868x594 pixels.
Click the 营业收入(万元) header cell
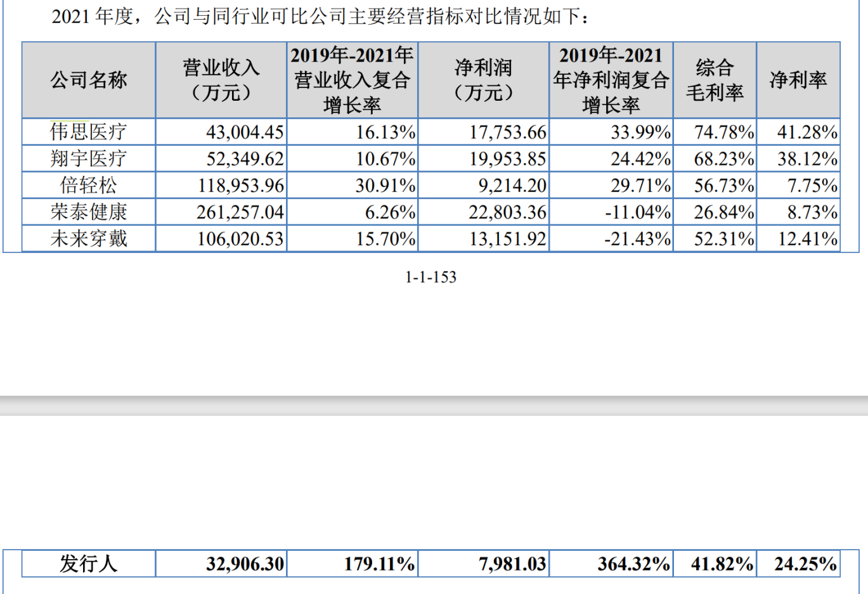[221, 80]
